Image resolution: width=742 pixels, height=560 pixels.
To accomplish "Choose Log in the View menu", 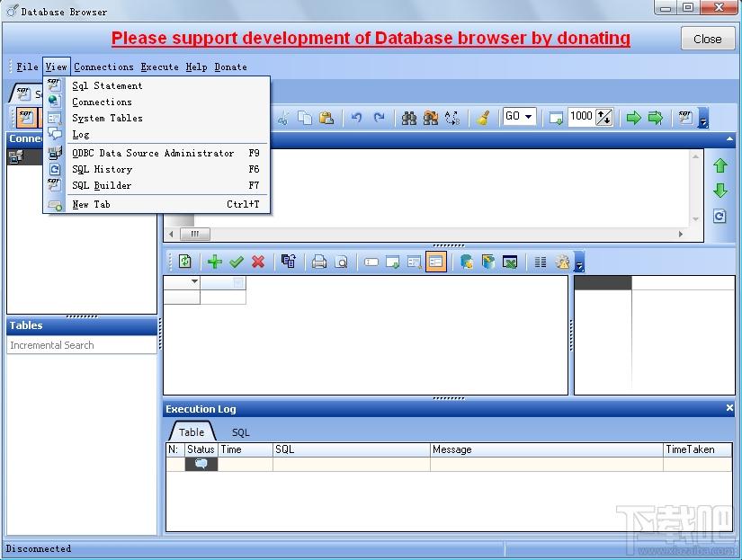I will click(157, 134).
